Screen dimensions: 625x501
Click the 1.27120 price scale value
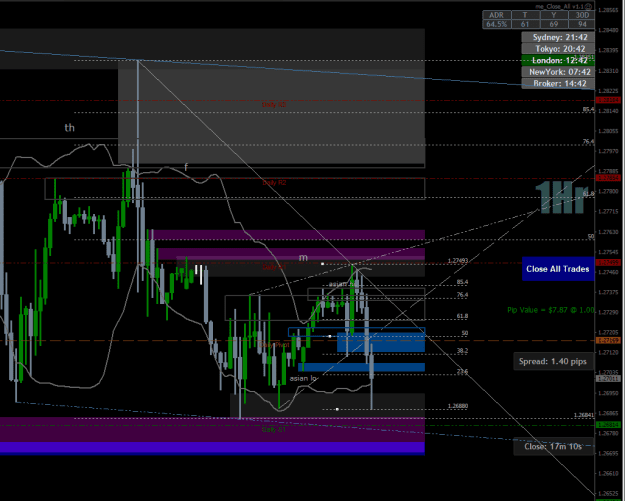click(609, 352)
